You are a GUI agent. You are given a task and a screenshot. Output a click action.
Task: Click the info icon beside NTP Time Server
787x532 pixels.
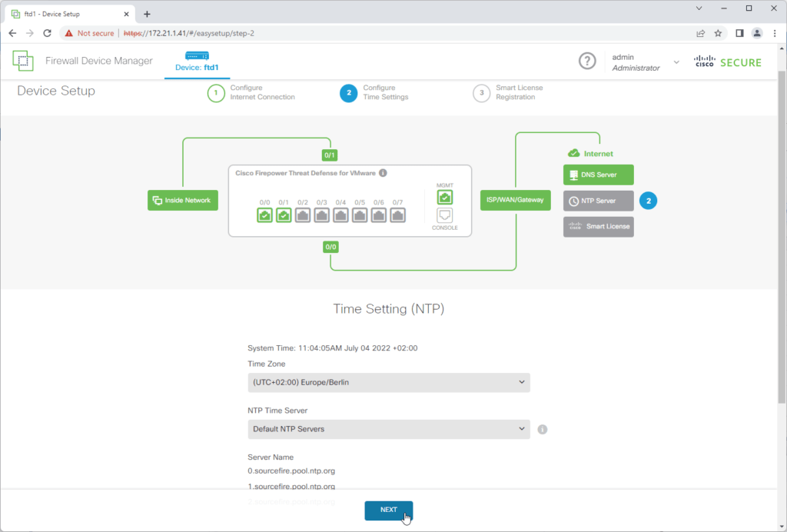pos(542,429)
